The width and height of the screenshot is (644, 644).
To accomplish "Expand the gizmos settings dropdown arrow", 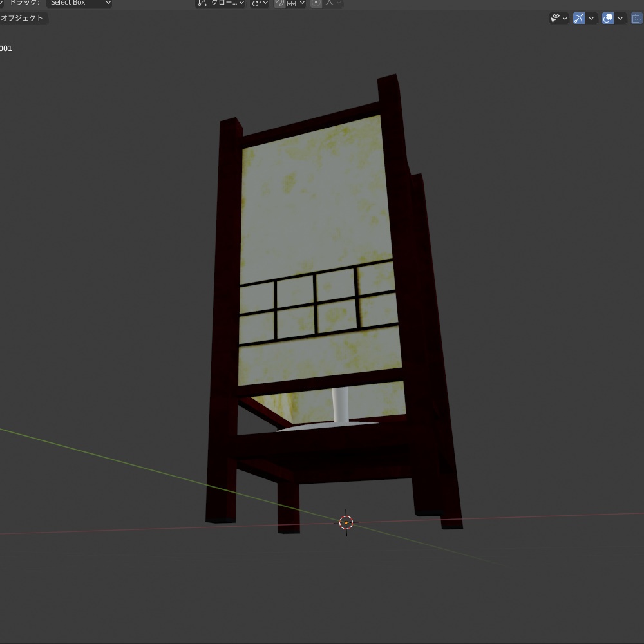I will point(591,18).
